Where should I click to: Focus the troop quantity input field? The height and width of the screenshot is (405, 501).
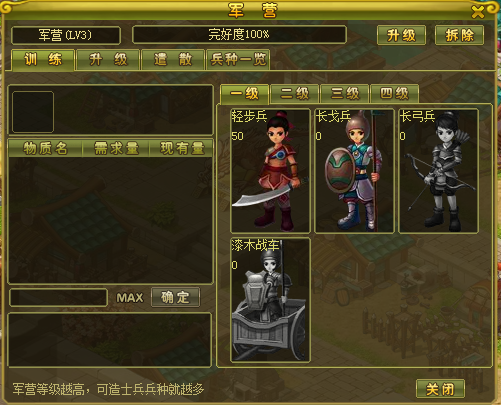[59, 297]
